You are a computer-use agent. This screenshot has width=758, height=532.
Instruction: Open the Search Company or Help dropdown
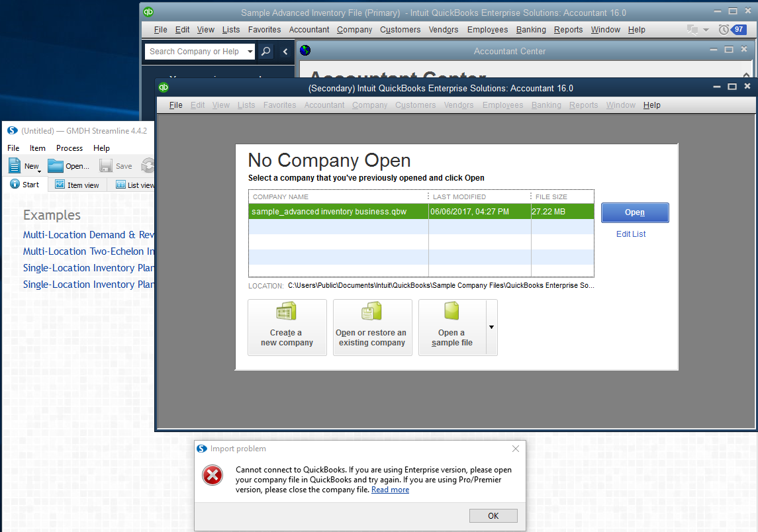pos(250,52)
